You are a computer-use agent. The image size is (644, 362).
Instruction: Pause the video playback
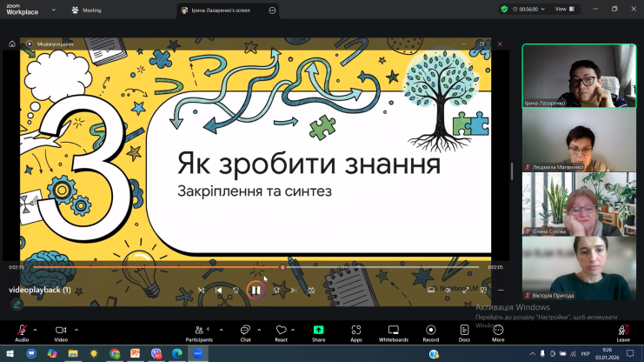point(256,290)
